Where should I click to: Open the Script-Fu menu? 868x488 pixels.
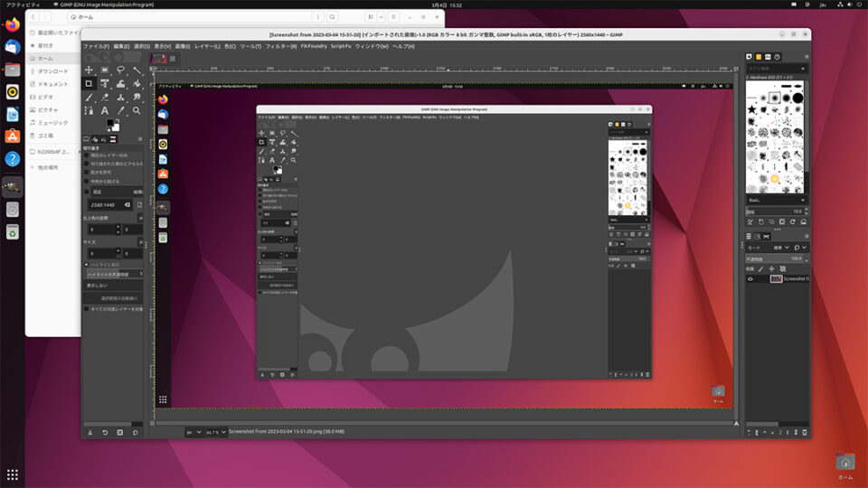tap(341, 46)
